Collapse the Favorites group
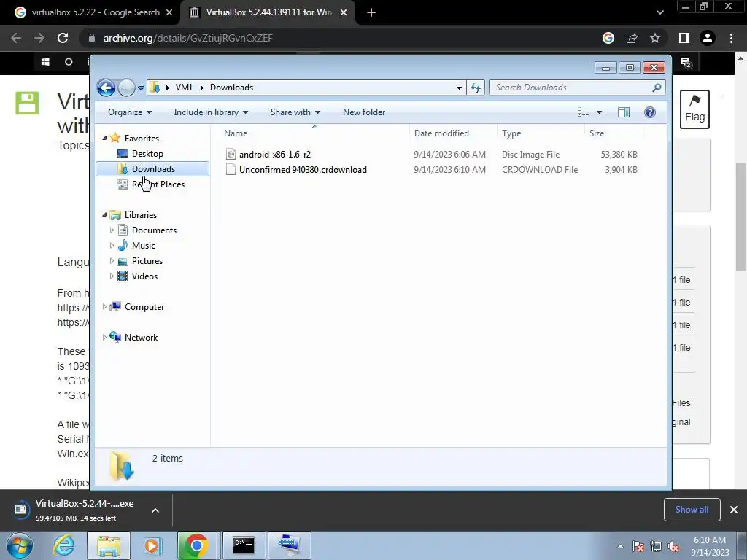 tap(105, 138)
